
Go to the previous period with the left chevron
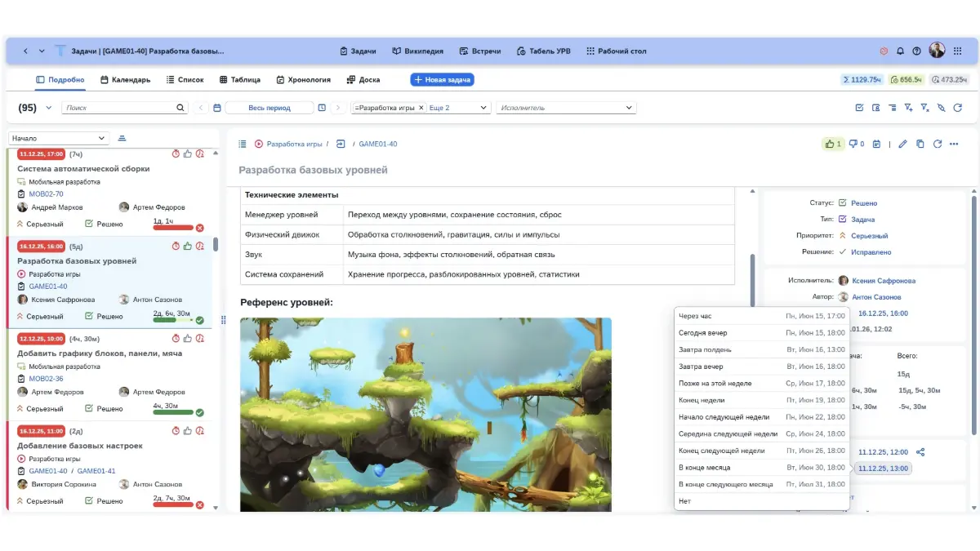pos(201,108)
